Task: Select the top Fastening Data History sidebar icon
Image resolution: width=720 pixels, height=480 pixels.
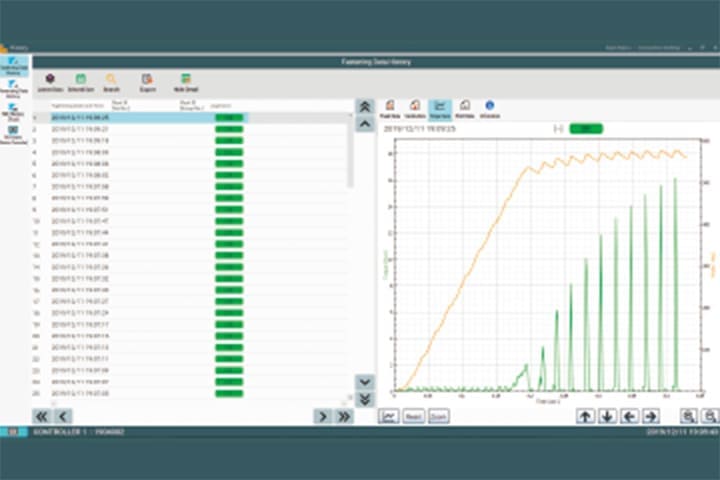Action: (13, 65)
